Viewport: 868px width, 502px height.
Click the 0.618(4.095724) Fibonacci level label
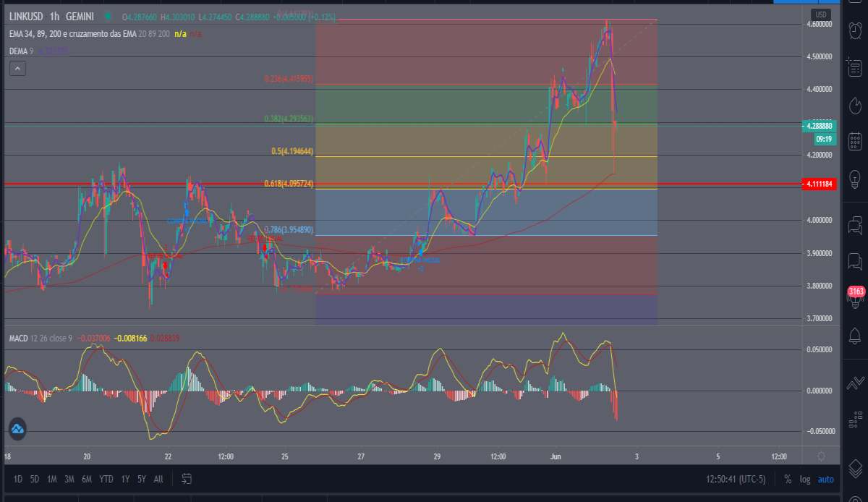coord(287,184)
